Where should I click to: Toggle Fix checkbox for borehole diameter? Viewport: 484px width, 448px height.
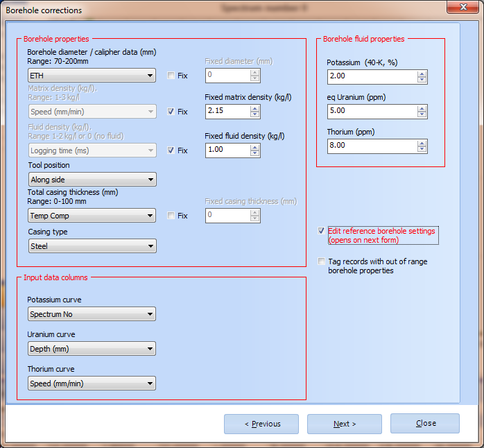pos(171,76)
